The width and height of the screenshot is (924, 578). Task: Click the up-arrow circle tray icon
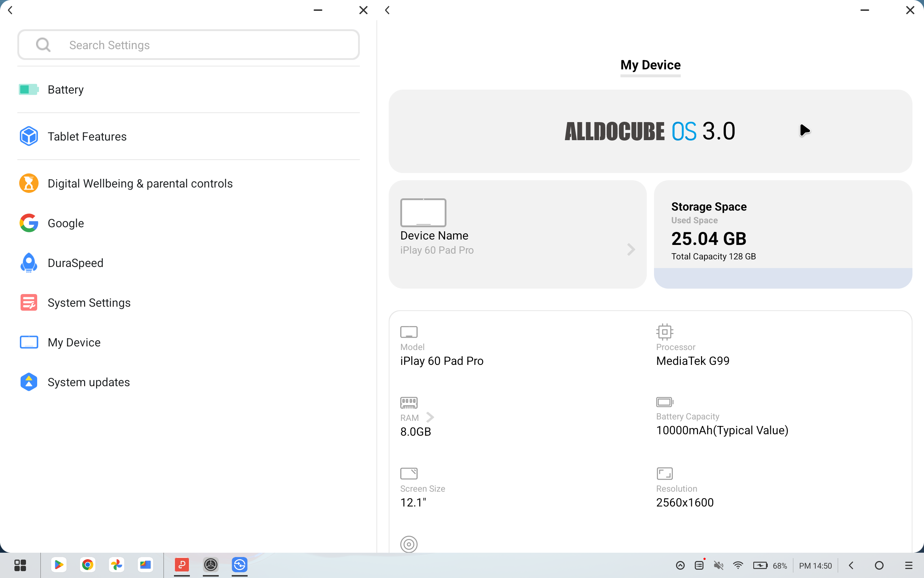680,565
